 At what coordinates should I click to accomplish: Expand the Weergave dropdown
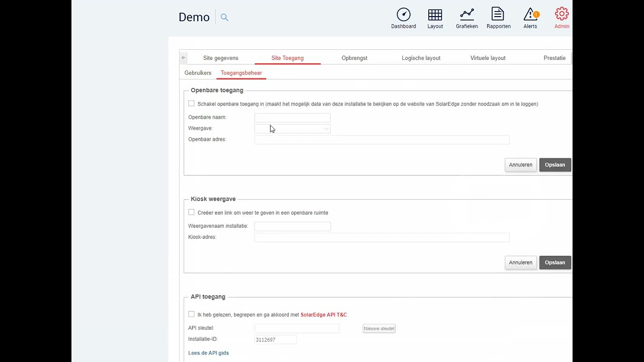tap(292, 129)
